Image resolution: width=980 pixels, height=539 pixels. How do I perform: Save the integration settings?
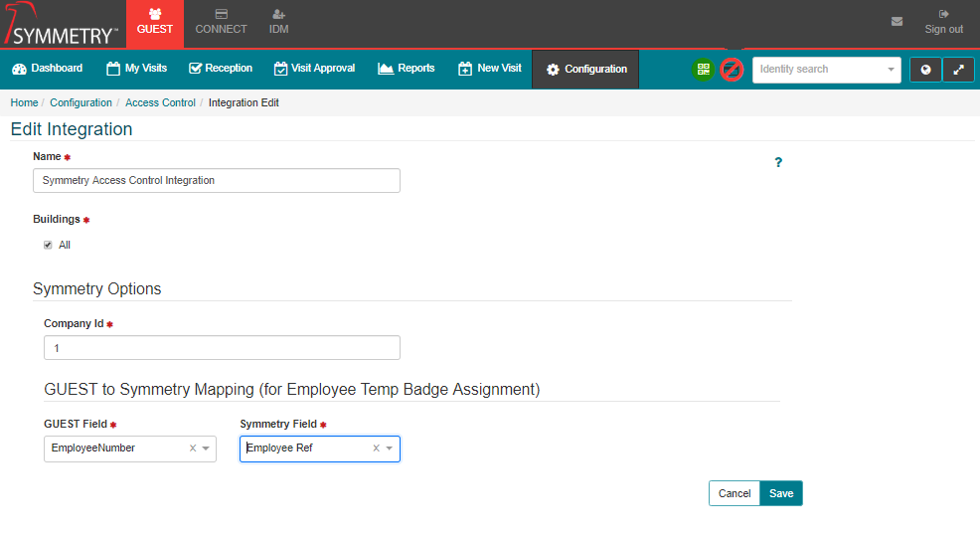(x=781, y=493)
